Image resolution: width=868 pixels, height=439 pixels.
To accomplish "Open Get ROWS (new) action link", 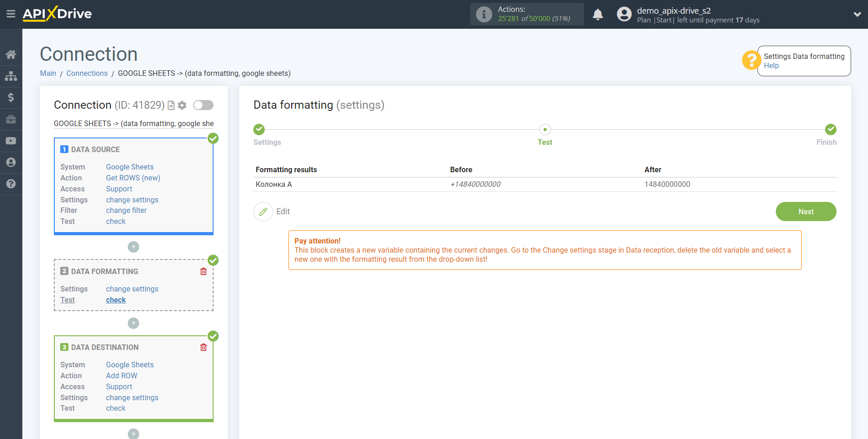I will [133, 178].
